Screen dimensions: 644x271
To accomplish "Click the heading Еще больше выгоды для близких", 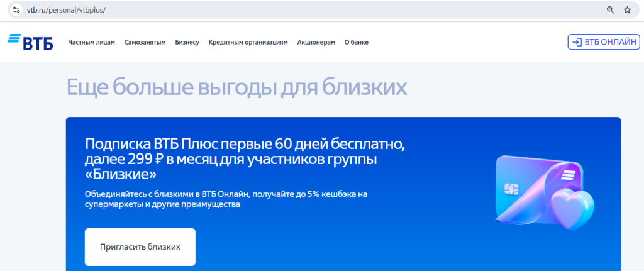I will (x=237, y=87).
